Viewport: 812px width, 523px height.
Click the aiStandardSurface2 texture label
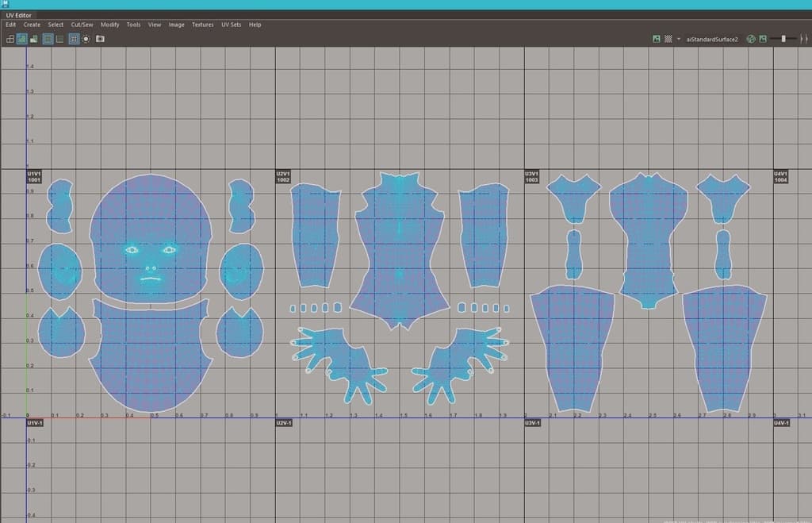712,39
